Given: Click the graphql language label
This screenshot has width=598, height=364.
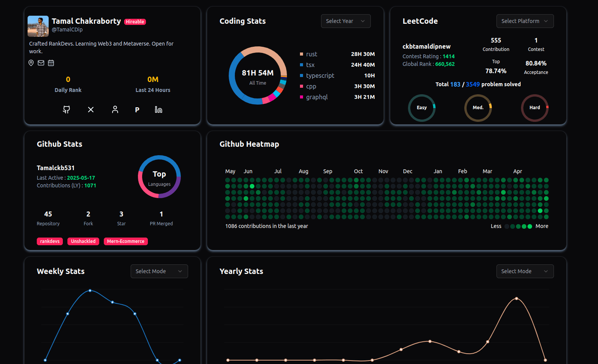Looking at the screenshot, I should [317, 97].
